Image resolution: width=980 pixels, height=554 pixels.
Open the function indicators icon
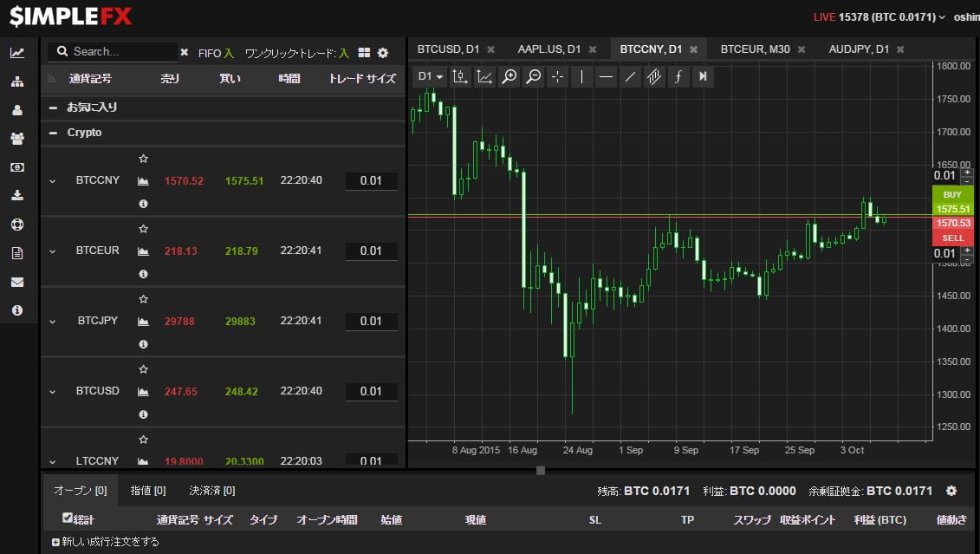click(678, 77)
